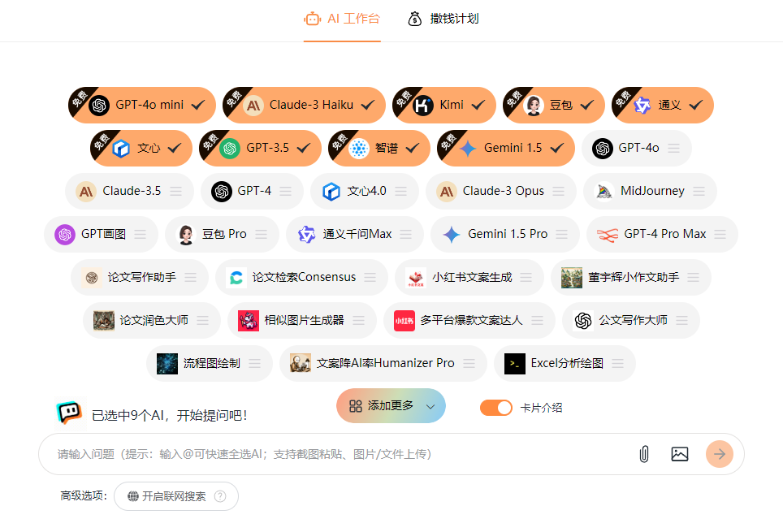Uncheck the 通义 model chip
Image resolution: width=783 pixels, height=532 pixels.
pyautogui.click(x=663, y=105)
